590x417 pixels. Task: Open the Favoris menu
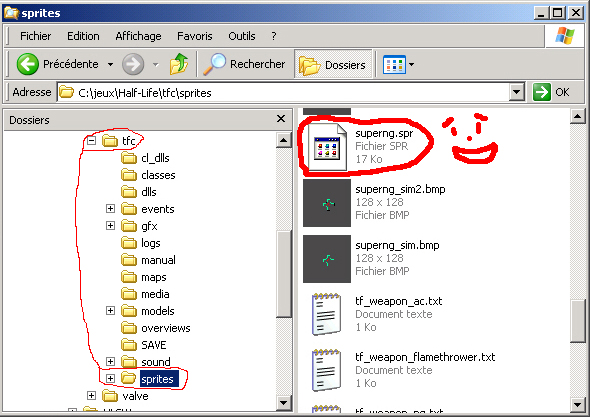(x=195, y=36)
